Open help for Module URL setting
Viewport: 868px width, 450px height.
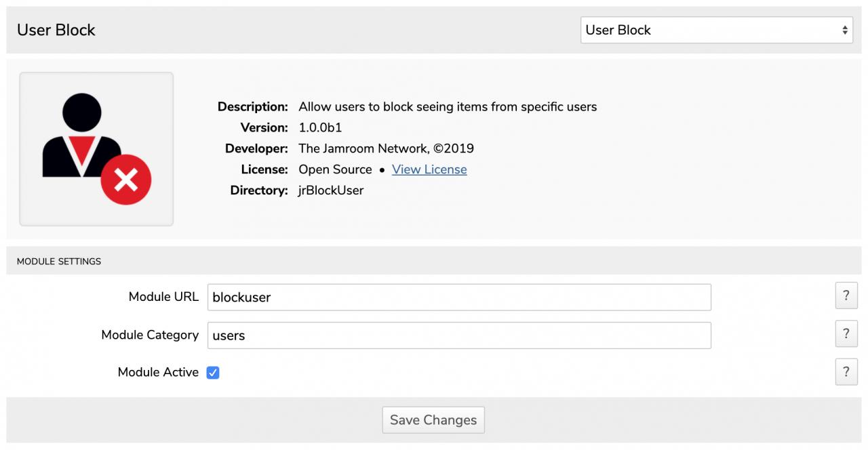(x=846, y=296)
